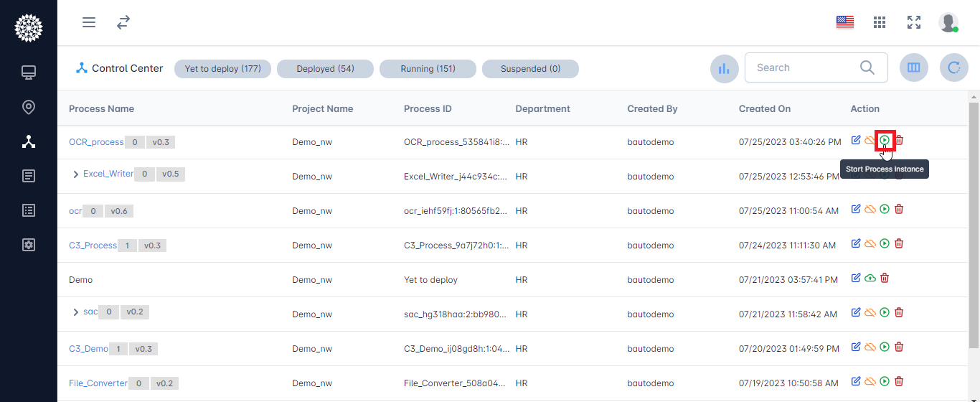980x402 pixels.
Task: Open user profile avatar
Action: pos(948,22)
